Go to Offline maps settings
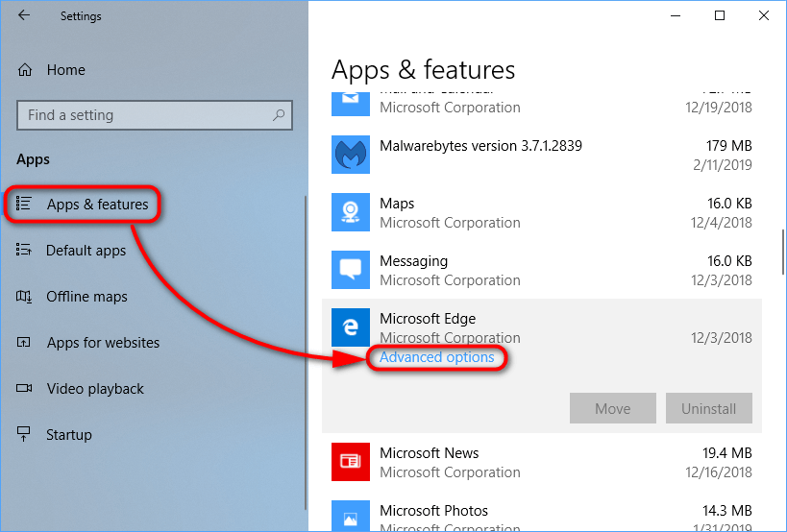 pyautogui.click(x=86, y=297)
